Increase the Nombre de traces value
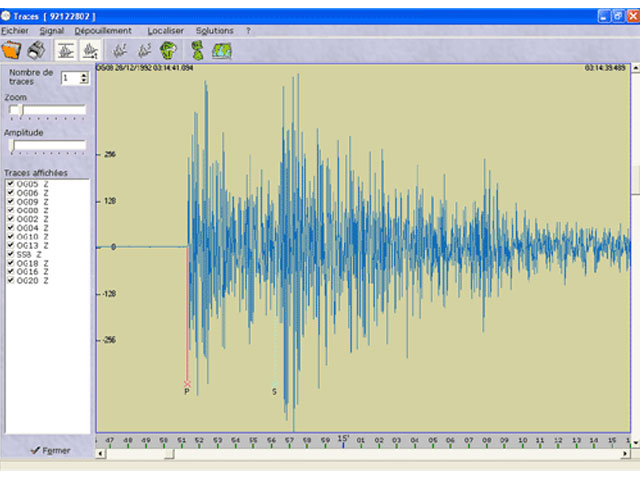 pos(84,75)
